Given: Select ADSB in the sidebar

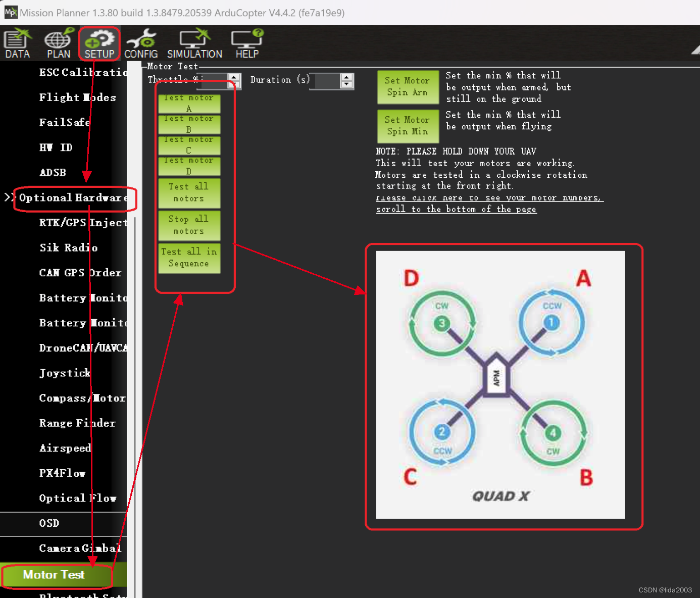Looking at the screenshot, I should [x=53, y=172].
